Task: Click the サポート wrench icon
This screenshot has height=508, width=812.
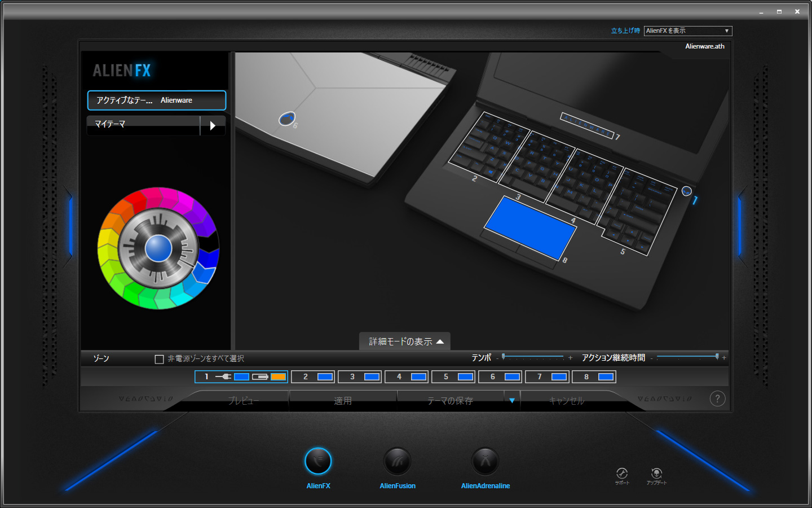Action: (622, 474)
